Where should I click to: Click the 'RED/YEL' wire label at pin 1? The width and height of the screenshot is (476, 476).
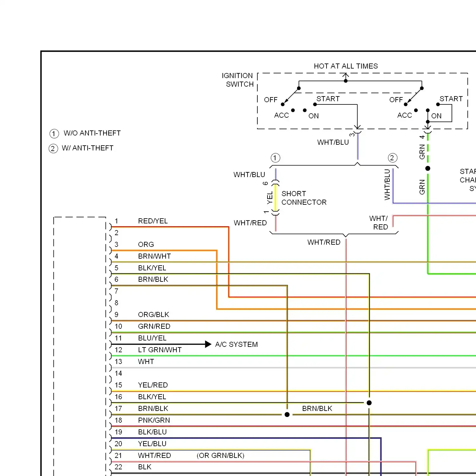point(153,221)
